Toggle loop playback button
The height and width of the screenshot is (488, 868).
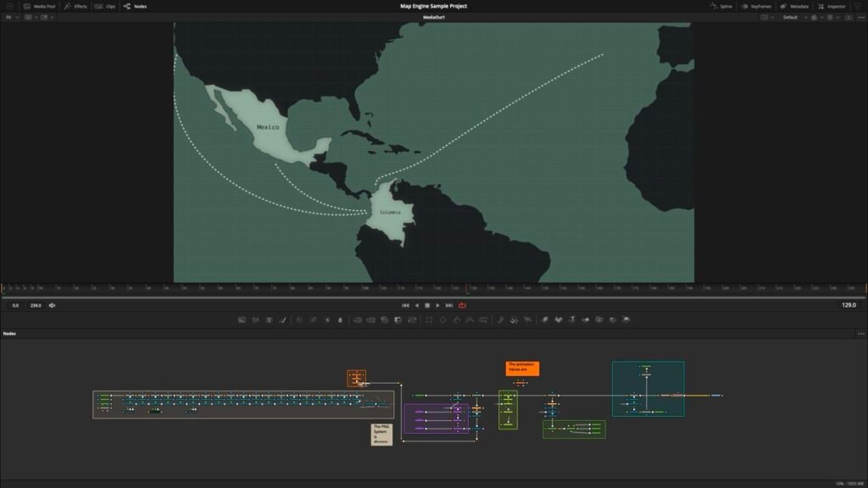463,305
